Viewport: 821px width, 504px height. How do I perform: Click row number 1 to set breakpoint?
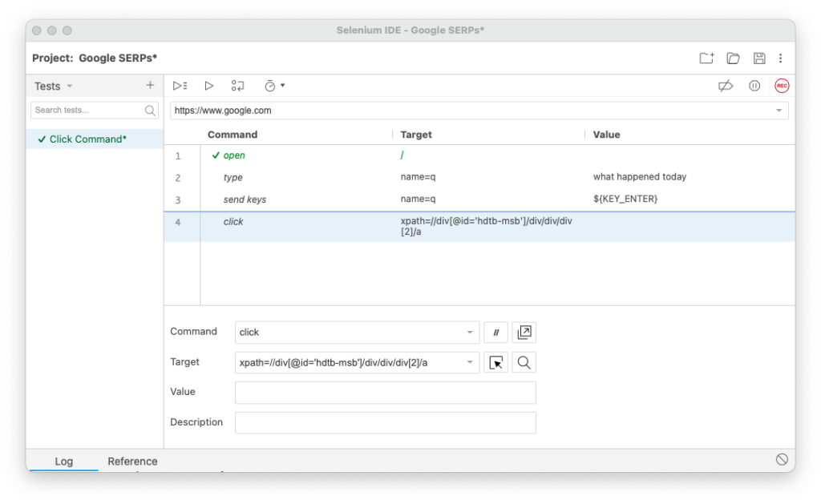[178, 156]
